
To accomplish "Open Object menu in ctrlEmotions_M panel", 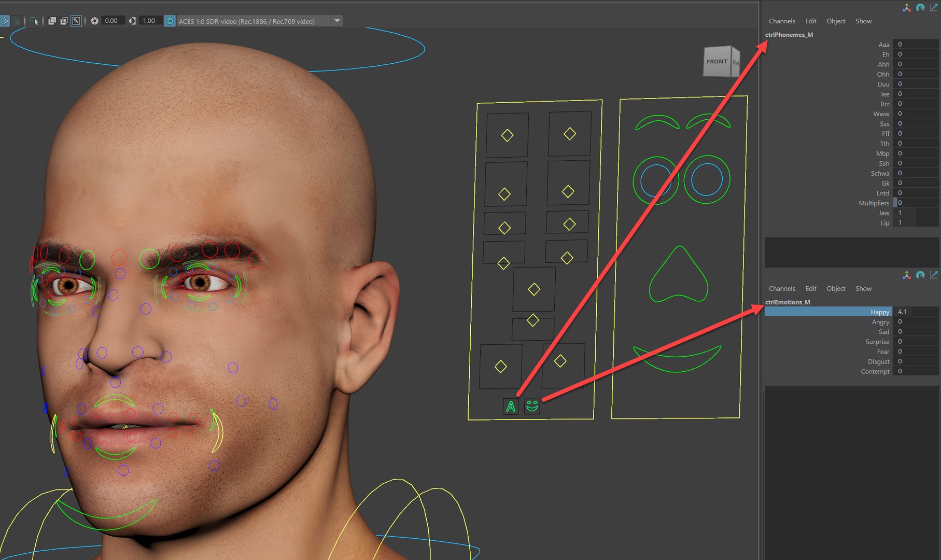I will 836,288.
